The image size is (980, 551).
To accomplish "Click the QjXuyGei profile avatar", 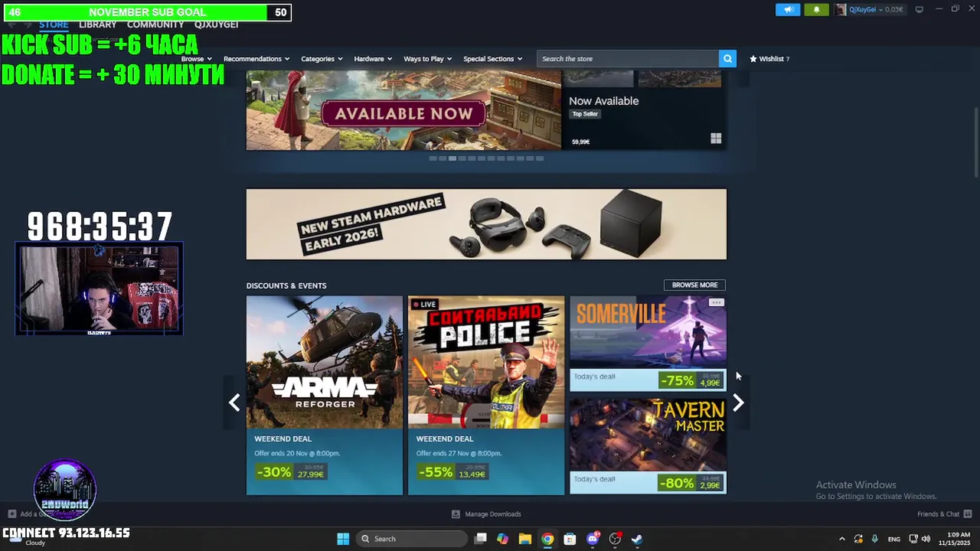I will [x=841, y=9].
